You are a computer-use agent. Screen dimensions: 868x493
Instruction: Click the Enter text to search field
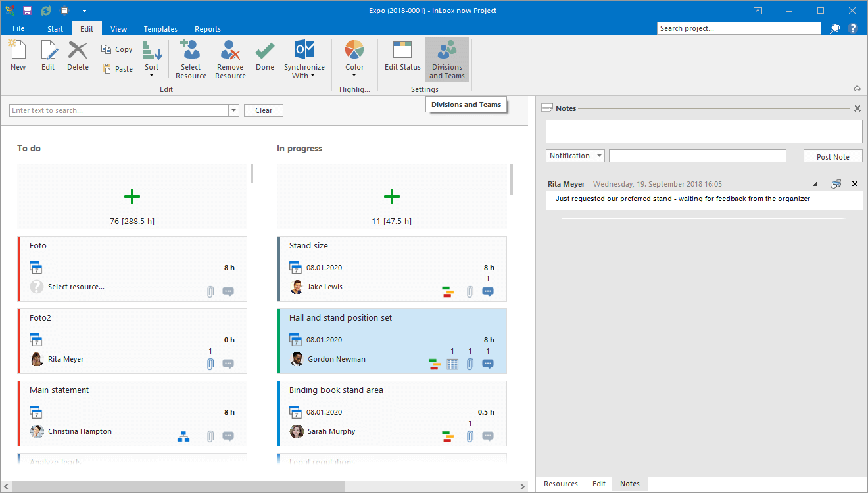pos(119,110)
